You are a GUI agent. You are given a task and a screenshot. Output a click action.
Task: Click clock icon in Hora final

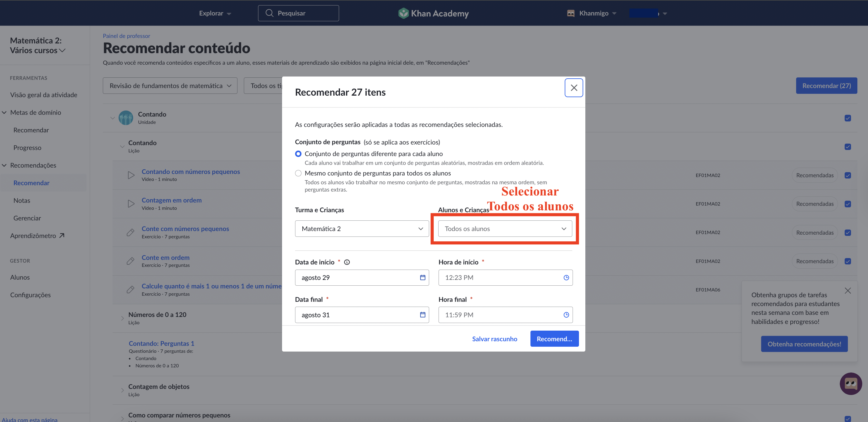(566, 315)
